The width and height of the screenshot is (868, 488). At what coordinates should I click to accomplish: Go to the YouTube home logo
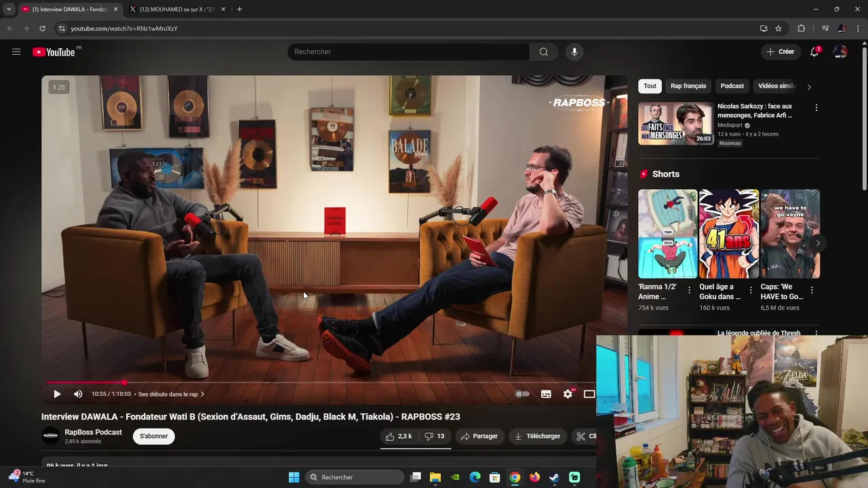point(54,52)
